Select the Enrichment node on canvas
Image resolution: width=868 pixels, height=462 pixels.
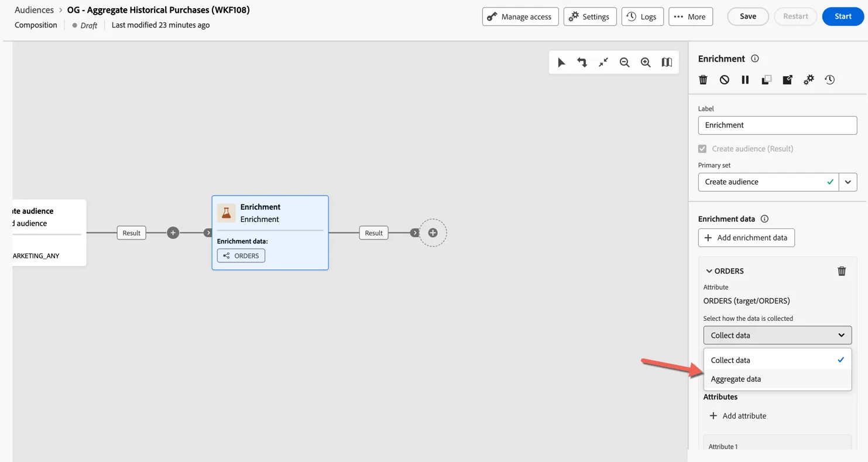270,233
